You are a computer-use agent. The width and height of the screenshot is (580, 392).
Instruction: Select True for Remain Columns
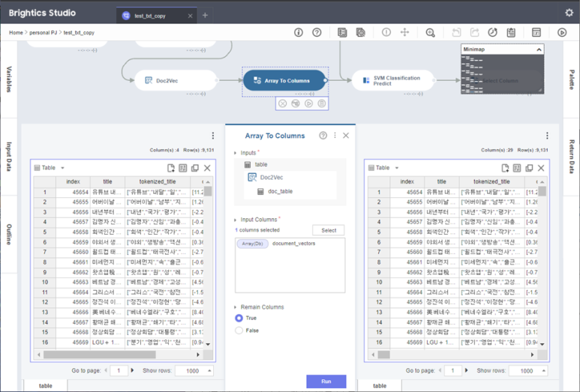(239, 318)
